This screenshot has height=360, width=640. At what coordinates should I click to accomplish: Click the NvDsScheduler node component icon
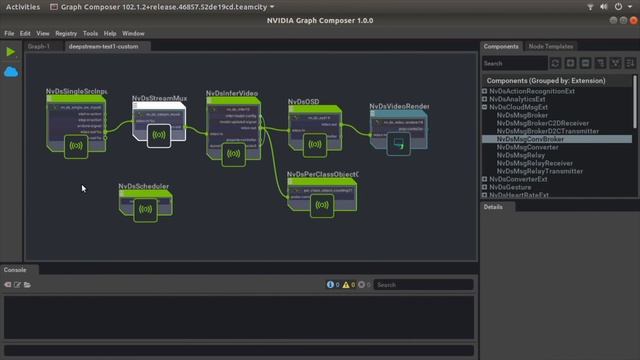click(x=145, y=210)
